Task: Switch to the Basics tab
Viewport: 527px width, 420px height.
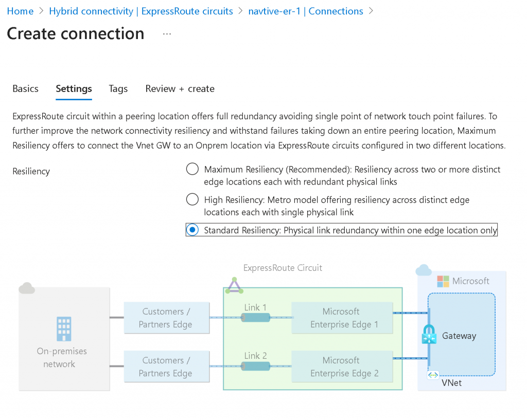Action: click(x=25, y=88)
